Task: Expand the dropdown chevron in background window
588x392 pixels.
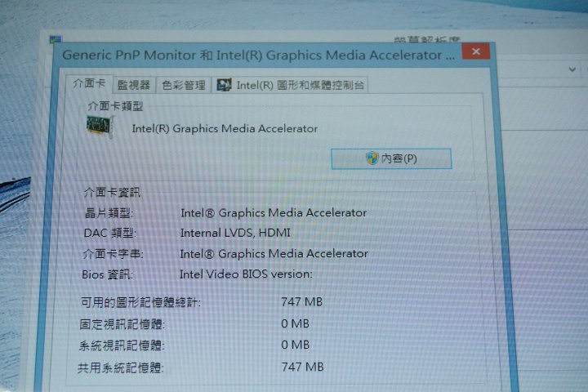Action: tap(572, 69)
